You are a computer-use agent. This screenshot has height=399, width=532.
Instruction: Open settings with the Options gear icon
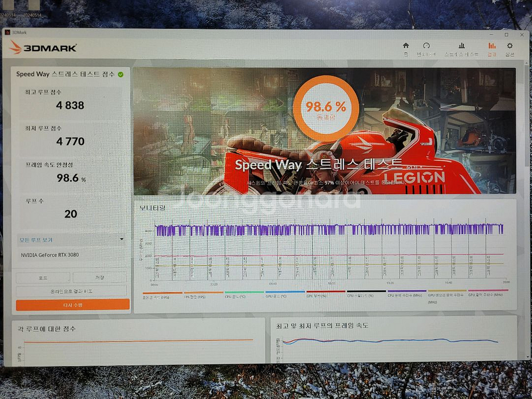[509, 45]
